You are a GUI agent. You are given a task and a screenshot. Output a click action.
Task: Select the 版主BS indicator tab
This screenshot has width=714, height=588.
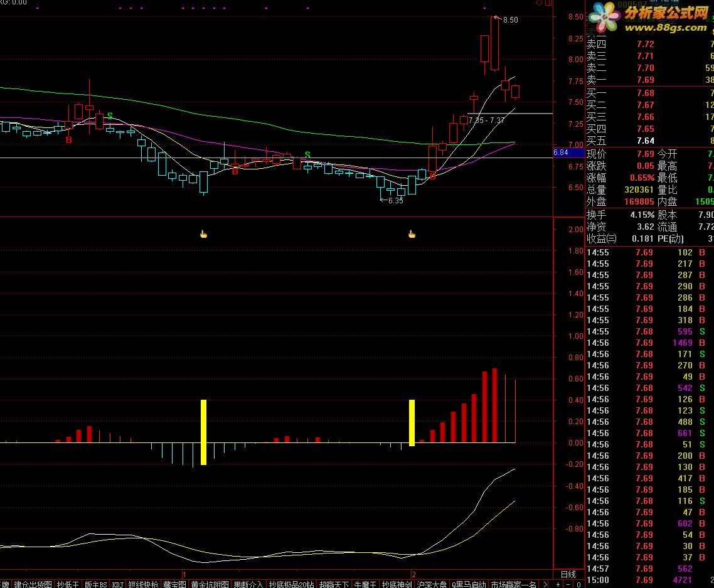coord(96,584)
